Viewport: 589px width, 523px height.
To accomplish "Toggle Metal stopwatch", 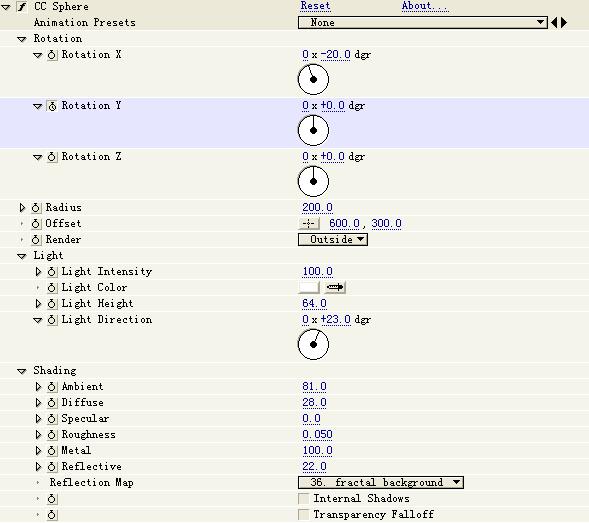I will click(x=52, y=450).
